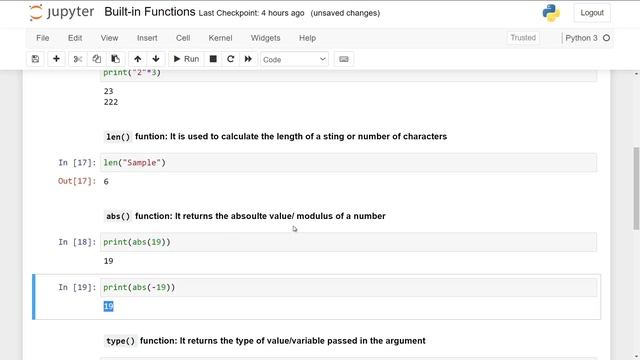The height and width of the screenshot is (360, 640).
Task: Cut selected cells with the scissors icon
Action: coord(78,59)
